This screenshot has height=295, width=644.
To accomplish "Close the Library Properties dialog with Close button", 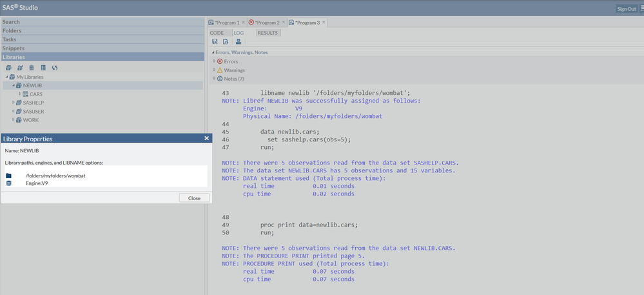I will (x=194, y=198).
